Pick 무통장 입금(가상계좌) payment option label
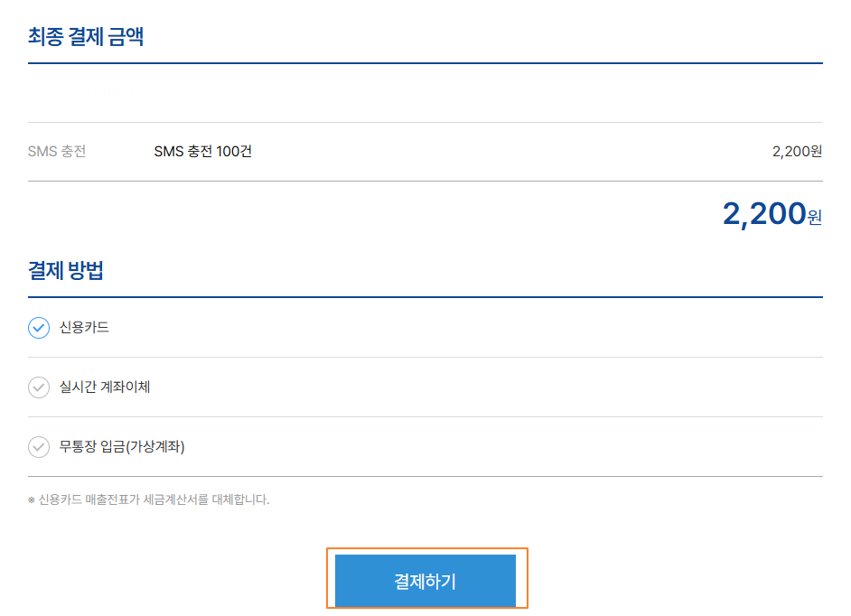This screenshot has height=616, width=851. [x=122, y=446]
